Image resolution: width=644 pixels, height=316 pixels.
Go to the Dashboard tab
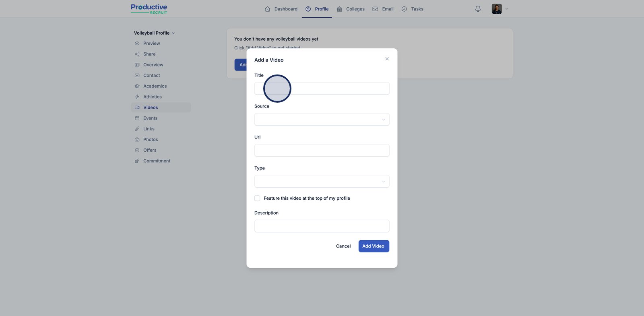(x=281, y=9)
